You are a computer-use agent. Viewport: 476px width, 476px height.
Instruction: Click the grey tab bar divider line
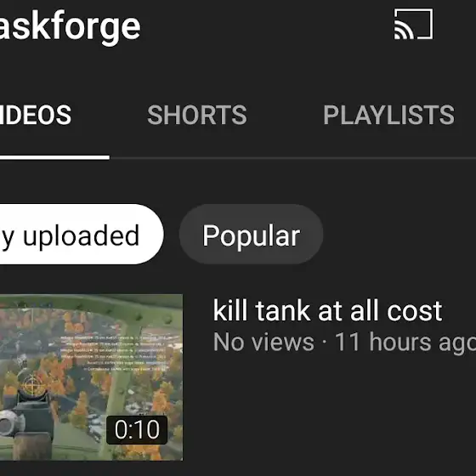[292, 158]
